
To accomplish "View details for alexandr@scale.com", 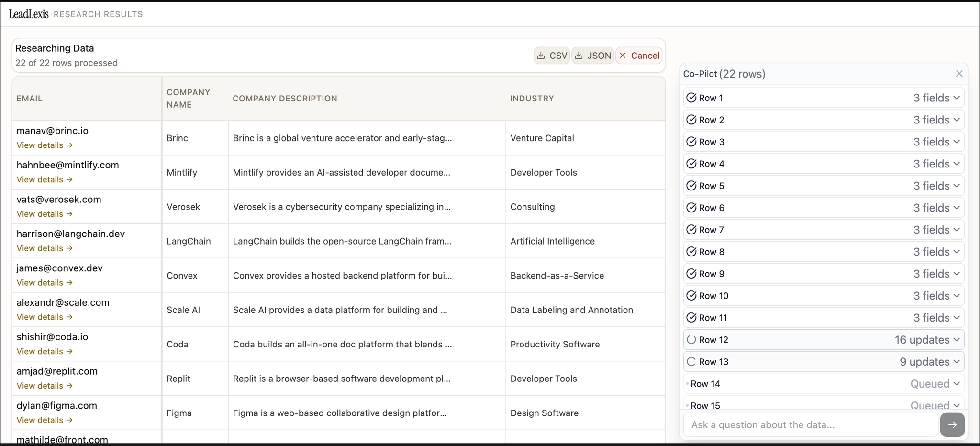I will (x=45, y=317).
